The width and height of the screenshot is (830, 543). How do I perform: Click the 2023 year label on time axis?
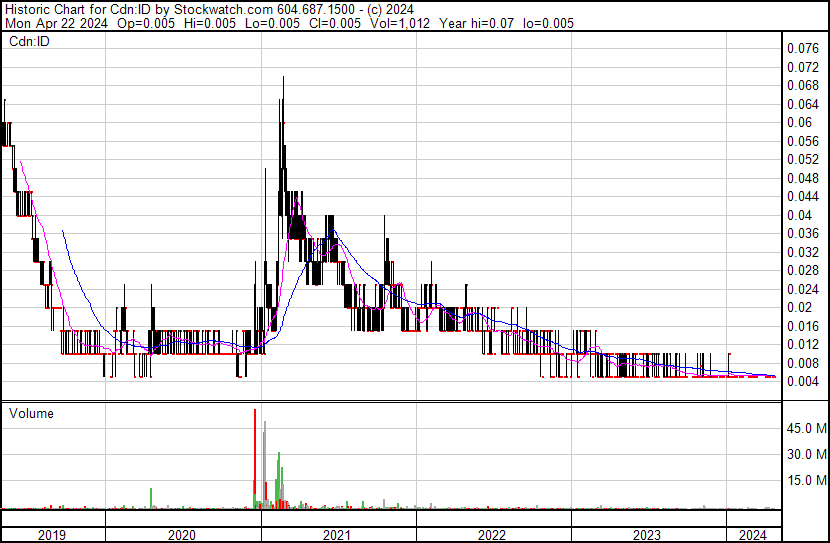click(647, 535)
